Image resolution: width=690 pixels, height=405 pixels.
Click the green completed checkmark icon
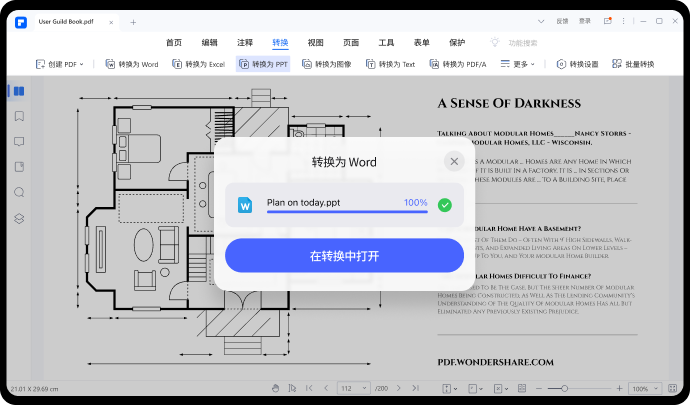point(444,205)
